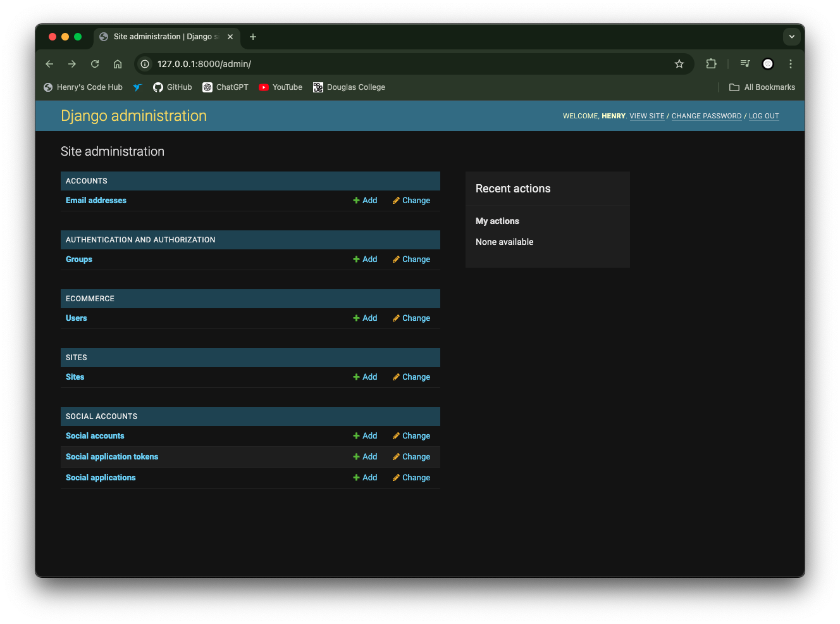The height and width of the screenshot is (624, 840).
Task: Click the 'My actions' heading
Action: (497, 221)
